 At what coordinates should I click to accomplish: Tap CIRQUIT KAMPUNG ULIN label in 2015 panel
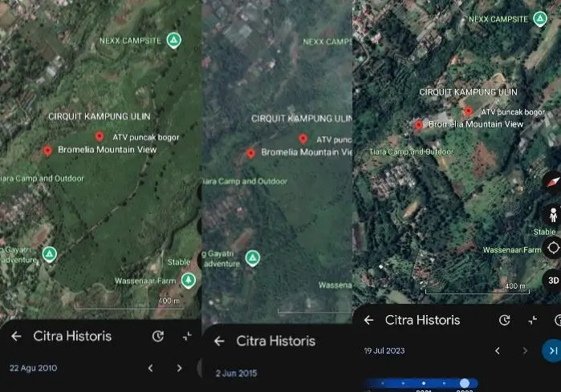pyautogui.click(x=302, y=119)
